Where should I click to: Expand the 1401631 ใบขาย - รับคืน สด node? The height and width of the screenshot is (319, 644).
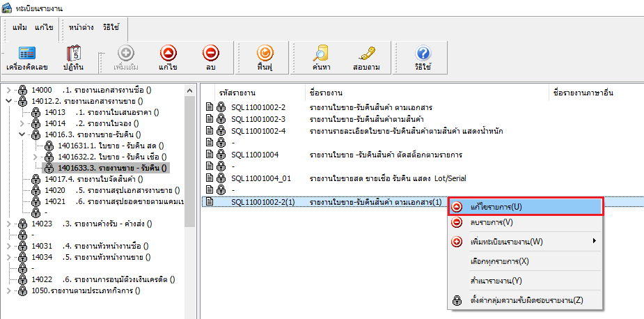point(35,146)
